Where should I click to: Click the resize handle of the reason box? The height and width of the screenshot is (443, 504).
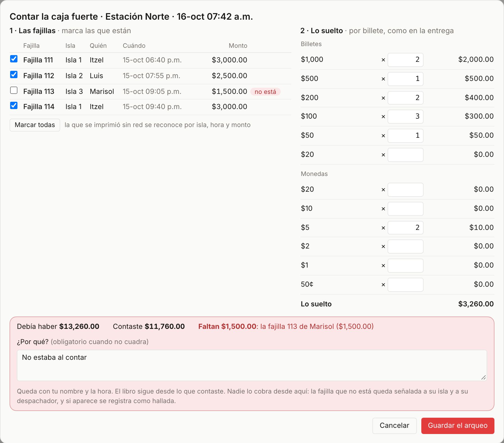click(483, 378)
